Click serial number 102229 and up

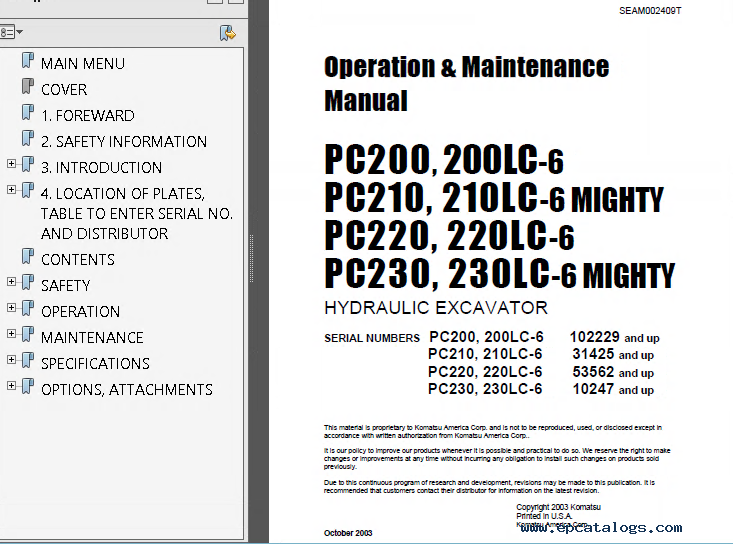614,337
